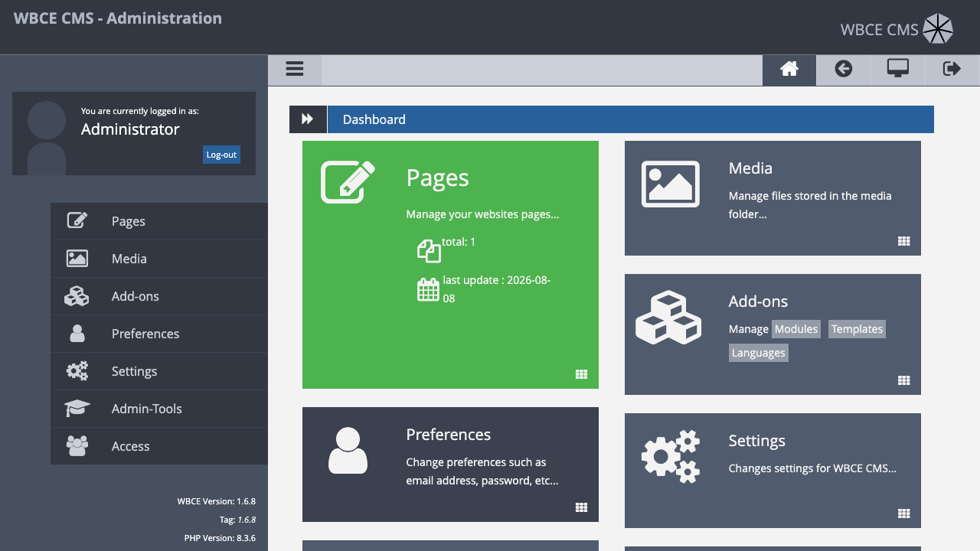Click the grid icon on the Pages card

pyautogui.click(x=582, y=374)
